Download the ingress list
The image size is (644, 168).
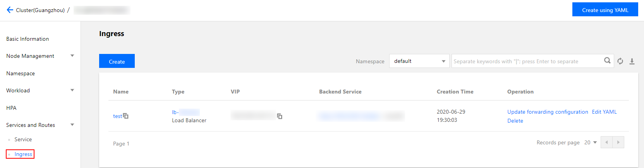(632, 61)
